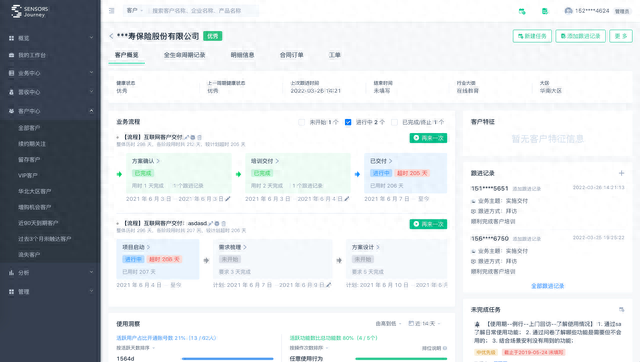Open the 项目启动 stage card
The height and width of the screenshot is (362, 640).
pos(158,259)
